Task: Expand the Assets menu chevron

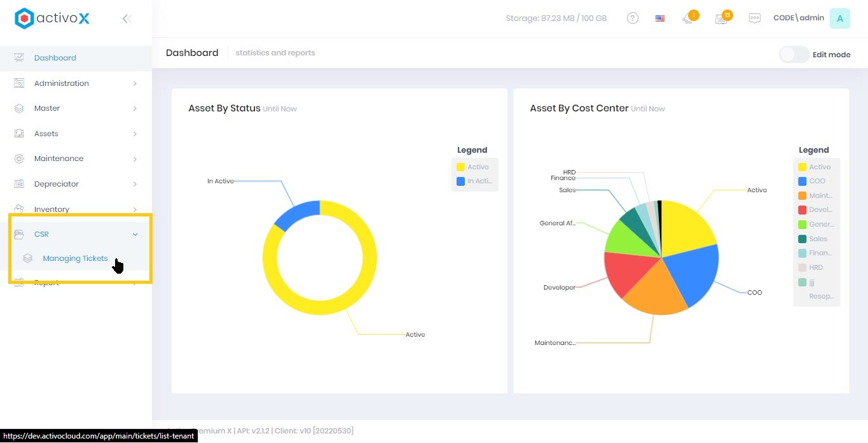Action: coord(135,134)
